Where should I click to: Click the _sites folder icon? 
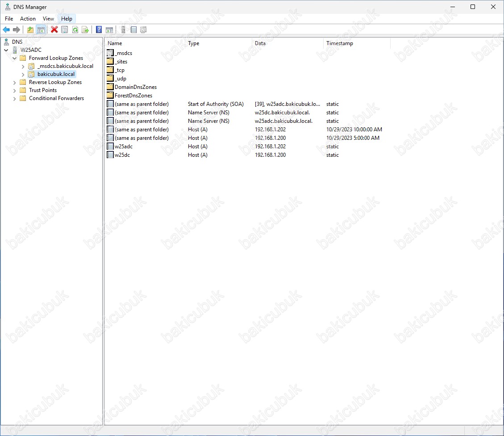(x=110, y=61)
